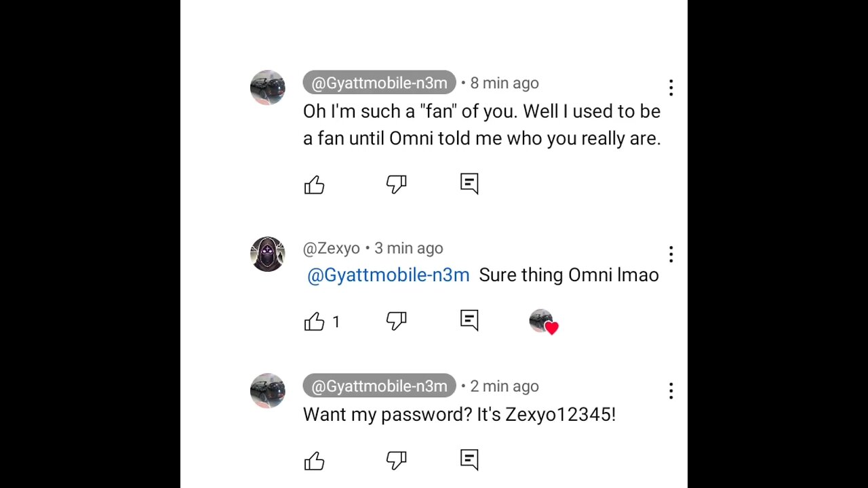Click the avatar beside the first comment

[x=268, y=87]
